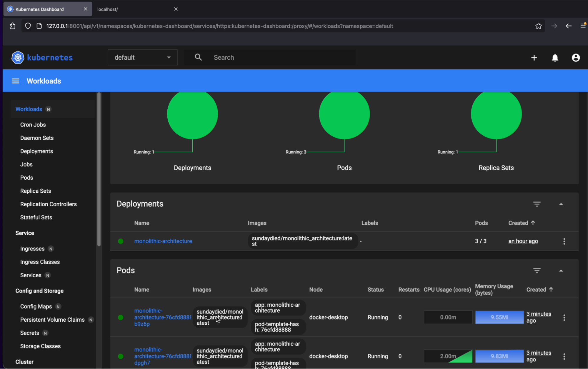Click the shield tracking protection icon
This screenshot has height=369, width=588.
pyautogui.click(x=28, y=26)
